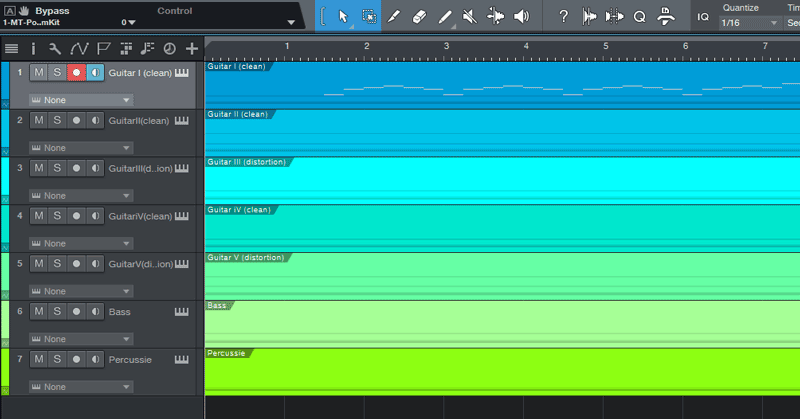800x419 pixels.
Task: Mute the Bass track
Action: click(39, 311)
